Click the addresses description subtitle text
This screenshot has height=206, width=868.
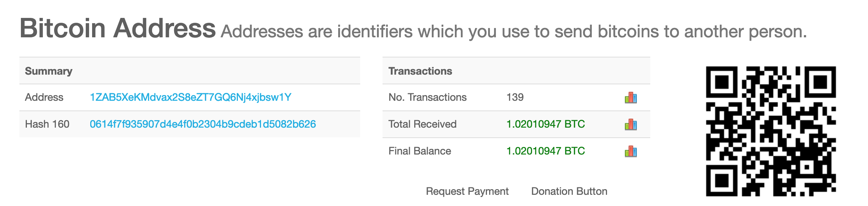(514, 32)
